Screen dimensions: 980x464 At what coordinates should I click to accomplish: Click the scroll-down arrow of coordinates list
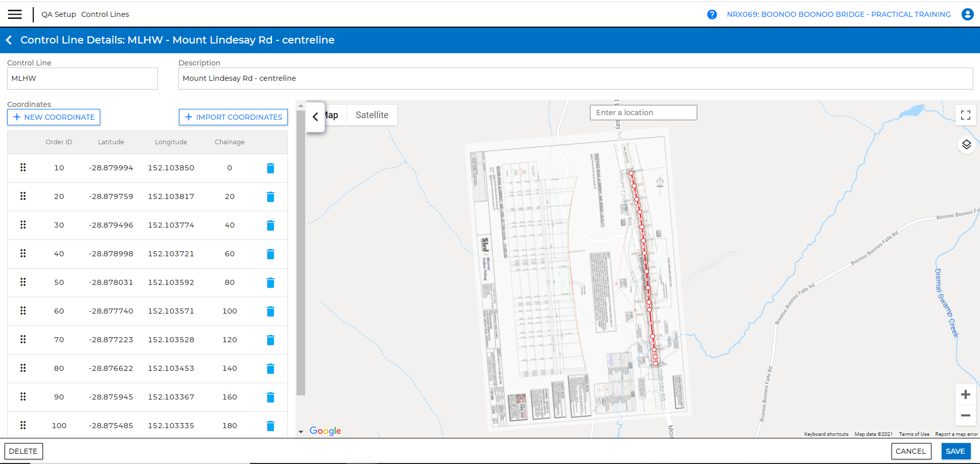pos(301,432)
